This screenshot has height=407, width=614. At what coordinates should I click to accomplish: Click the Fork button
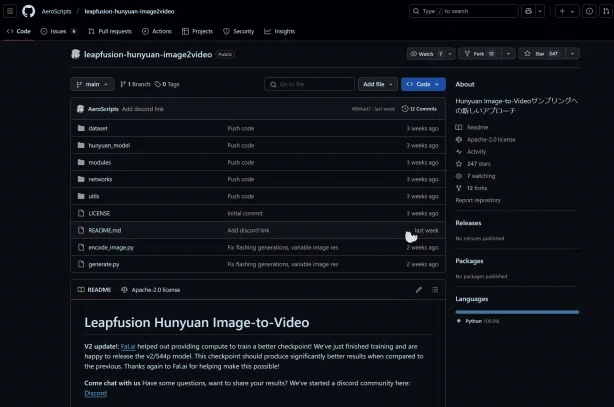pyautogui.click(x=480, y=54)
